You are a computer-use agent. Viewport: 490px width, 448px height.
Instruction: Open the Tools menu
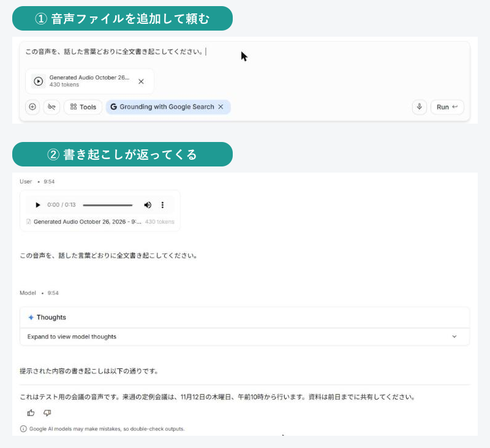(x=83, y=106)
